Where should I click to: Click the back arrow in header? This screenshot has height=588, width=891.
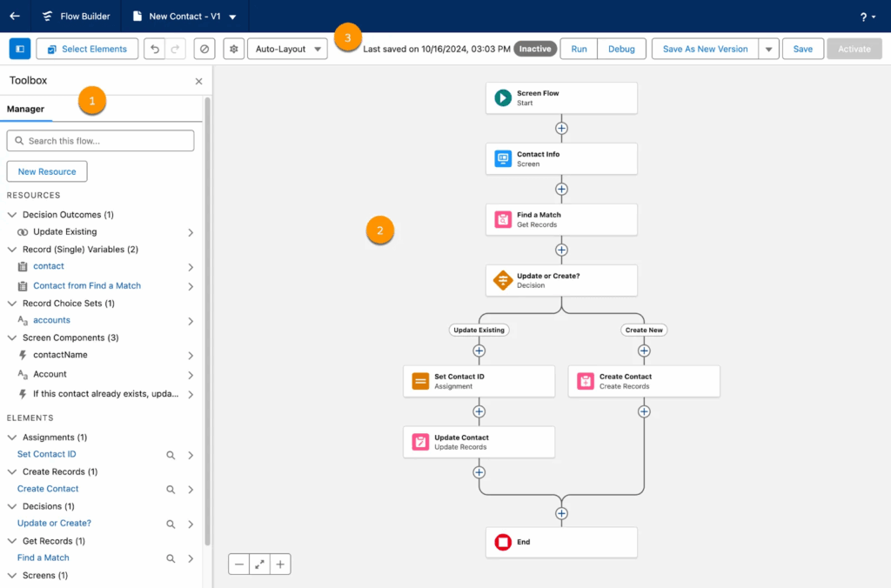[15, 16]
